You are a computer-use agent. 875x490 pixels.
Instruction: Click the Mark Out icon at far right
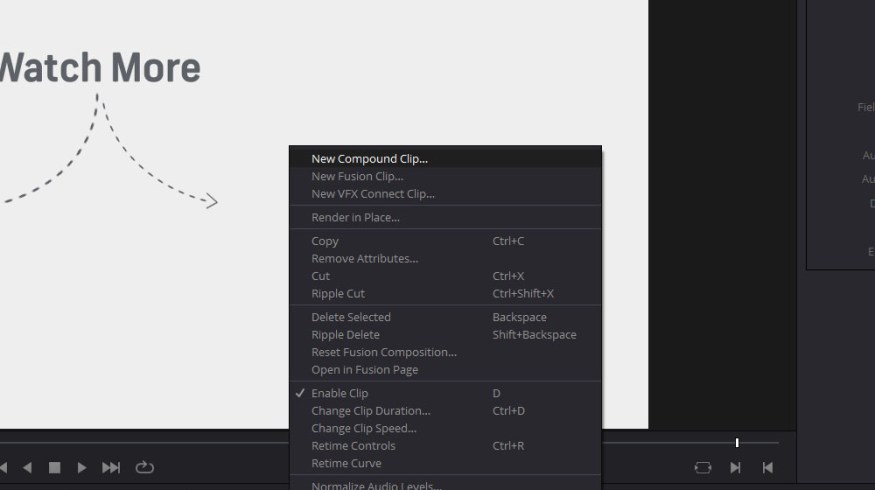click(x=767, y=467)
